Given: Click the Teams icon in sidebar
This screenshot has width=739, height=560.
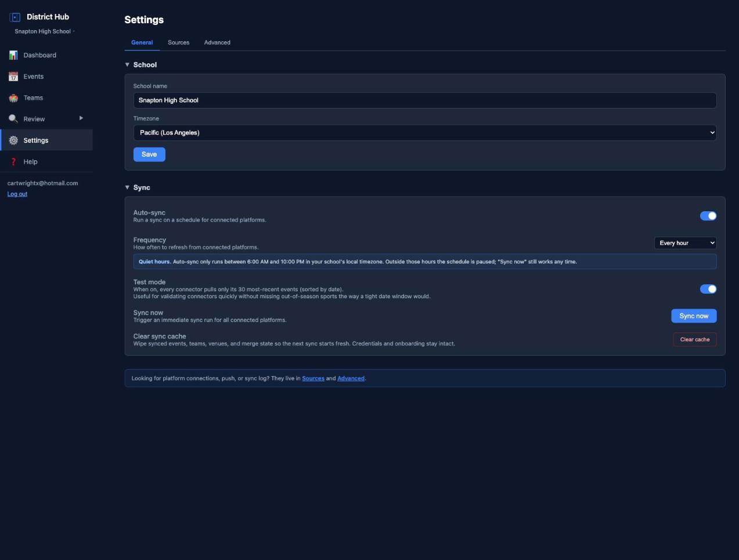Looking at the screenshot, I should 13,98.
